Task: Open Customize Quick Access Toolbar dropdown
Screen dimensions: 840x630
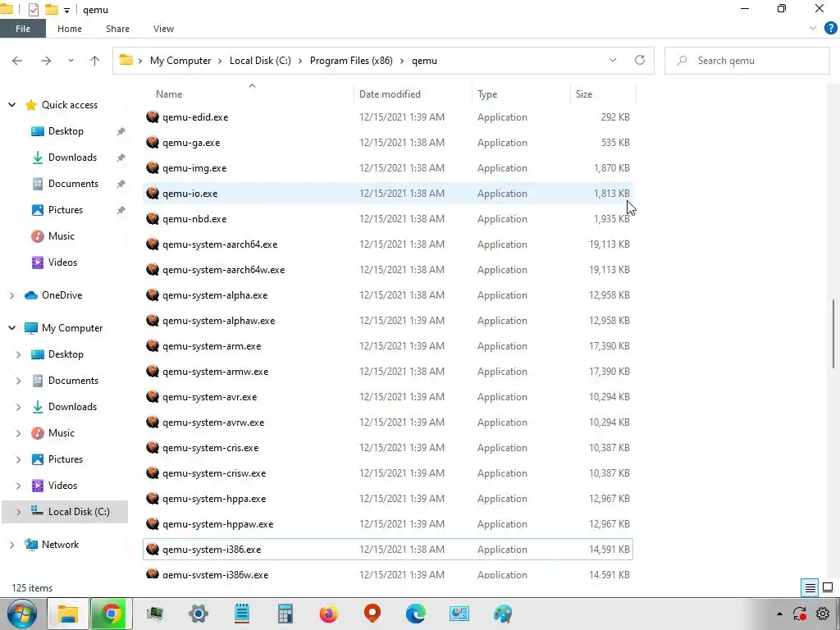Action: coord(66,10)
